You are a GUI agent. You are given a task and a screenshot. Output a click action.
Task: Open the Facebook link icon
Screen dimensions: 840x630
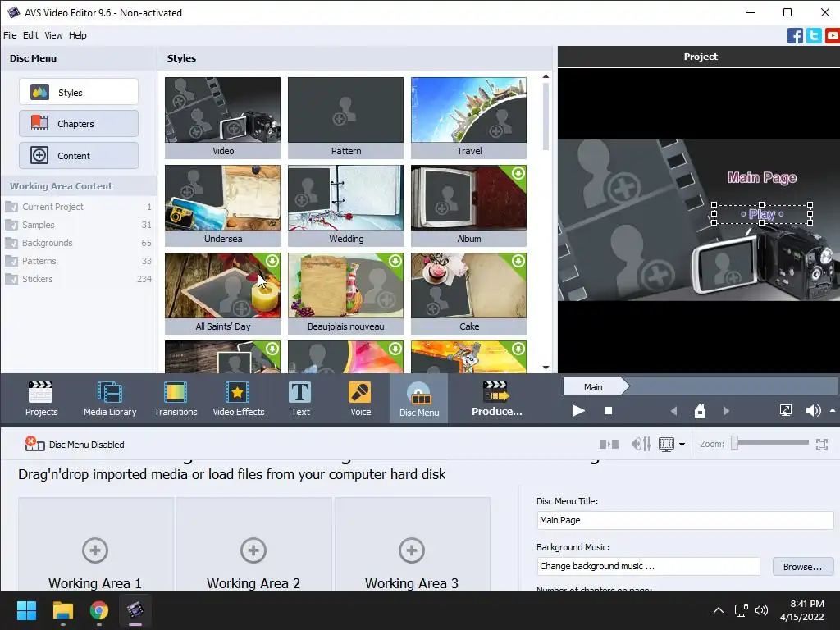(x=795, y=36)
